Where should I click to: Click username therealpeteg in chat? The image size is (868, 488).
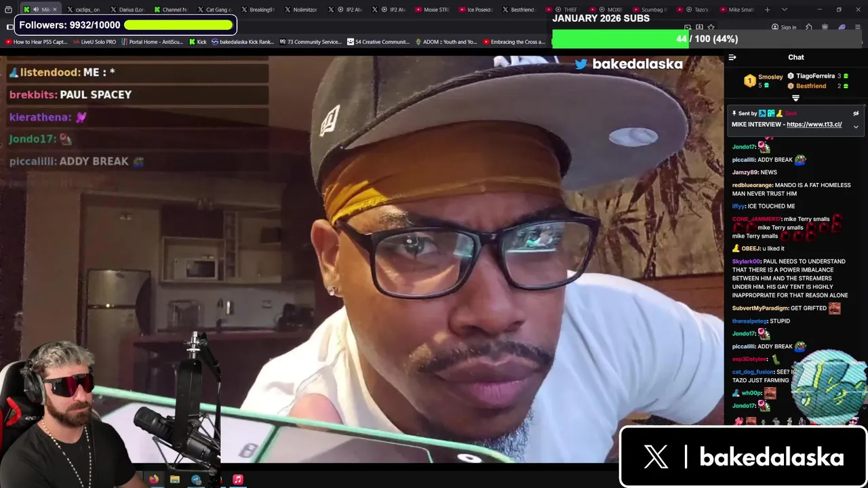749,321
